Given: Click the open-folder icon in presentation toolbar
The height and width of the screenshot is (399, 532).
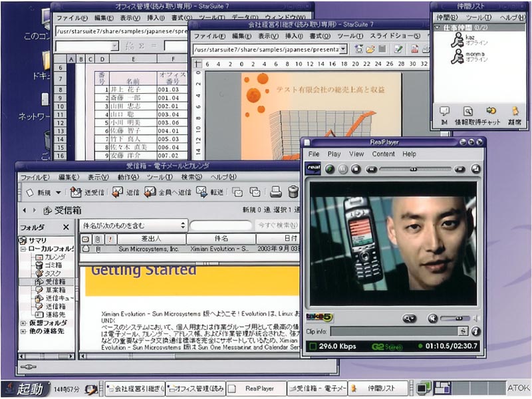Looking at the screenshot, I should click(x=370, y=49).
